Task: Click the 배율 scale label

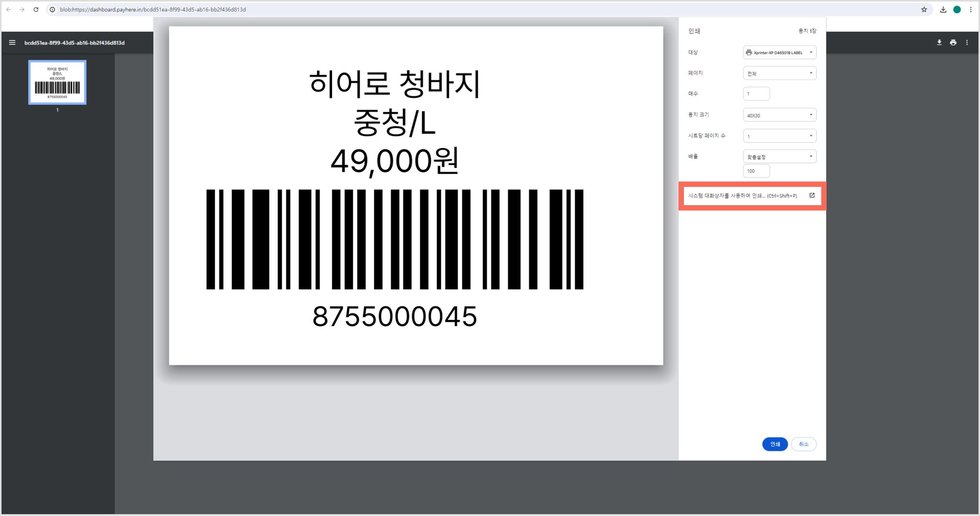Action: click(x=693, y=156)
